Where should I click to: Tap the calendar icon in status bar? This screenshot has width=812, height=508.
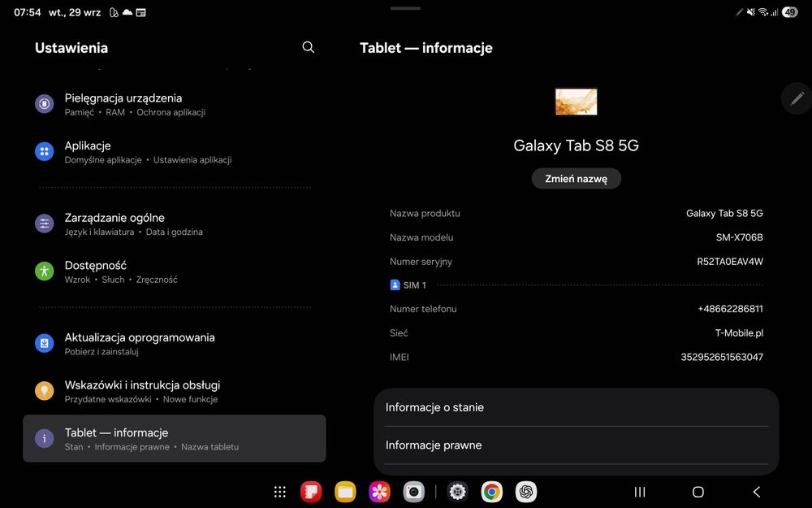pos(140,12)
